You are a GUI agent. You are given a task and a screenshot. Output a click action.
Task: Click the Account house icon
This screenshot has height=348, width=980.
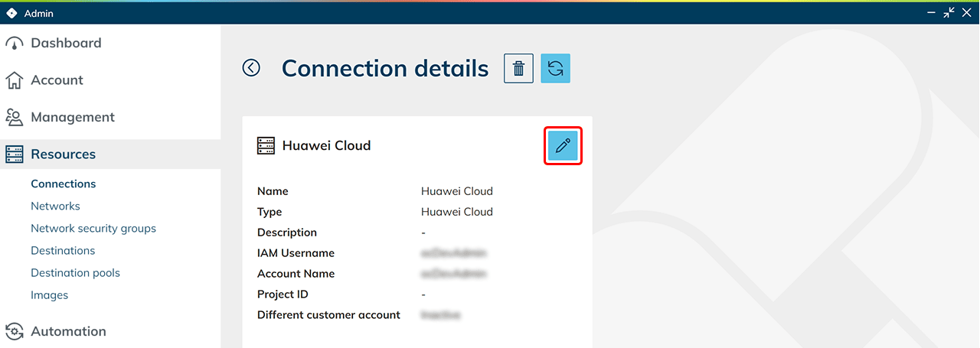(x=15, y=80)
